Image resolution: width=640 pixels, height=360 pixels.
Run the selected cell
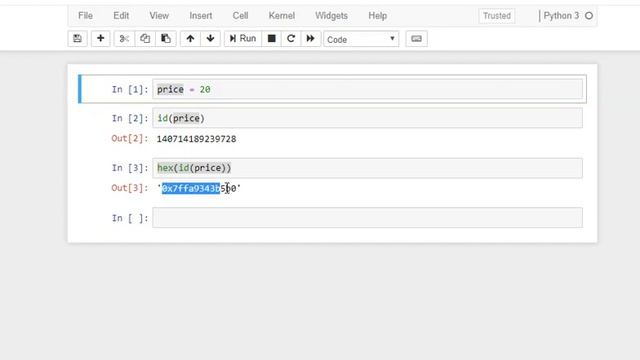(243, 39)
